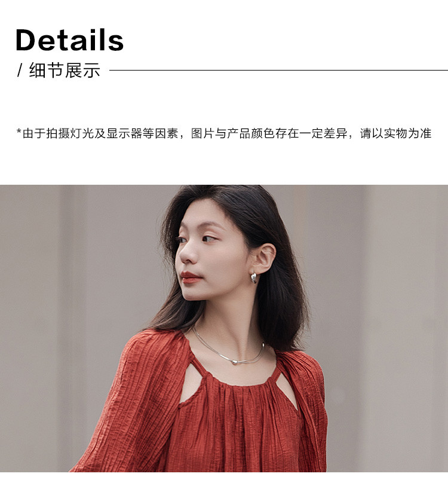
Task: Click the disclaimer beginning "*由于拍摄灯光"
Action: click(224, 133)
